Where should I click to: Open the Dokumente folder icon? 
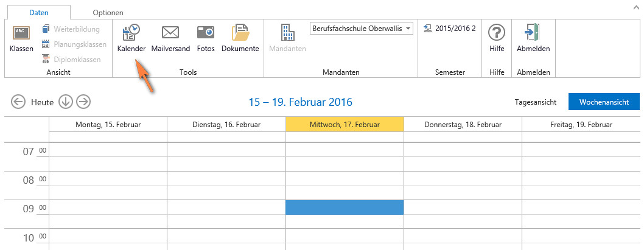[240, 33]
